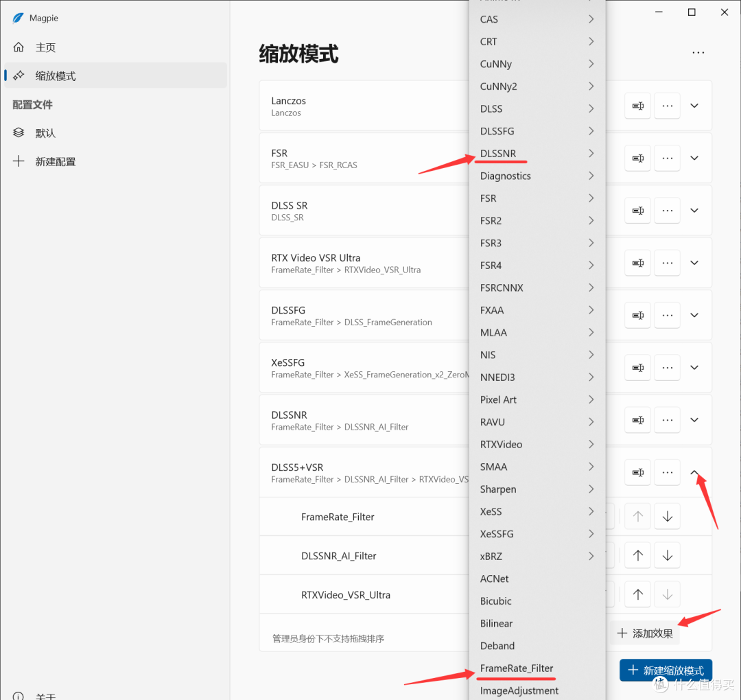Expand the DLSS SR scaling mode

(x=694, y=210)
